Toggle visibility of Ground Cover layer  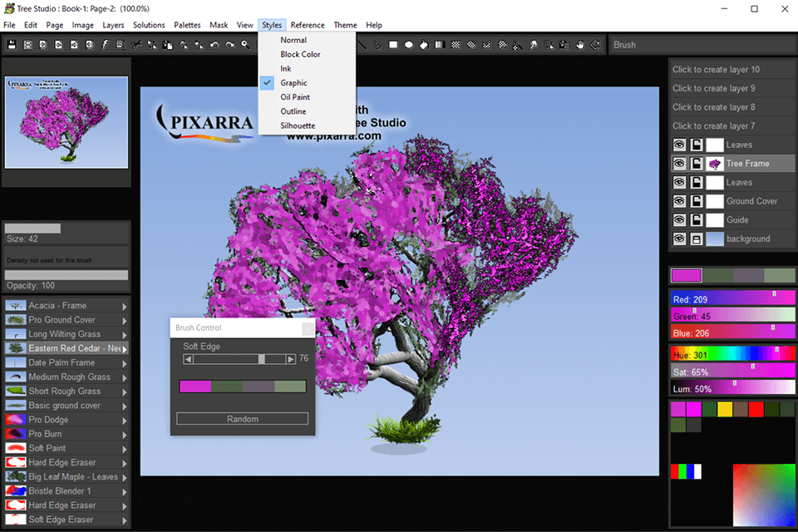tap(678, 201)
